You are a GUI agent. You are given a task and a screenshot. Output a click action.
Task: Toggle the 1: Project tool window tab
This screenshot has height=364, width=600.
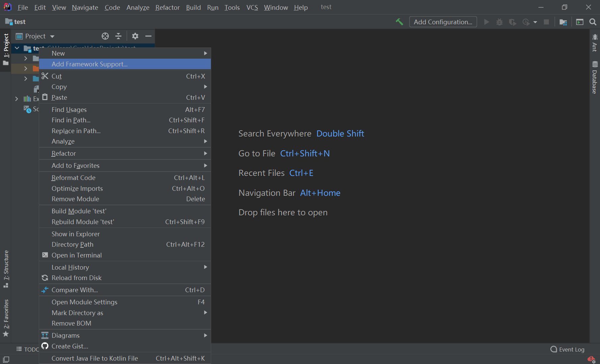[6, 50]
